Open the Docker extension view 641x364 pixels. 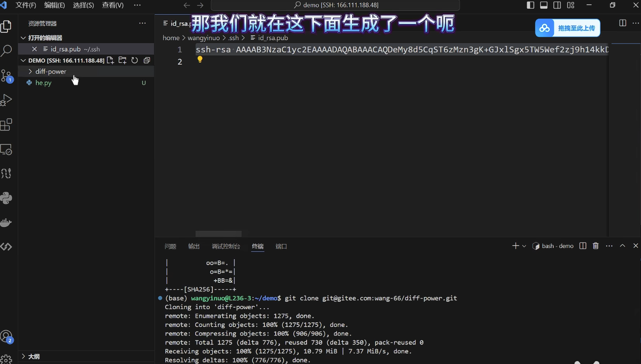click(6, 223)
